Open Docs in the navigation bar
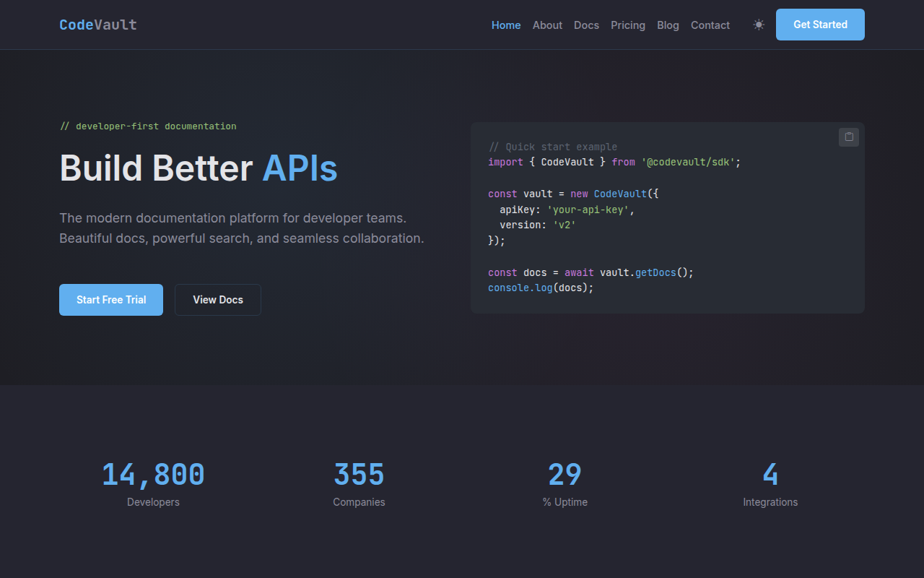924x578 pixels. 586,25
